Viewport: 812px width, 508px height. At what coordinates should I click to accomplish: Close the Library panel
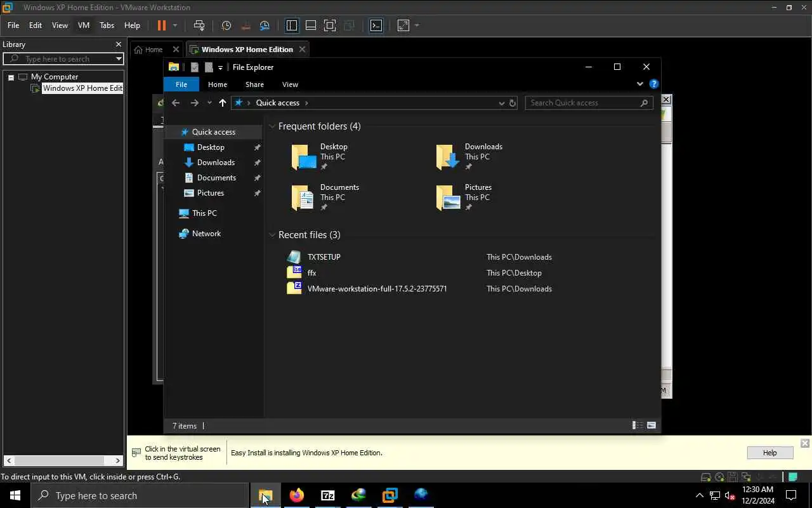[x=119, y=44]
